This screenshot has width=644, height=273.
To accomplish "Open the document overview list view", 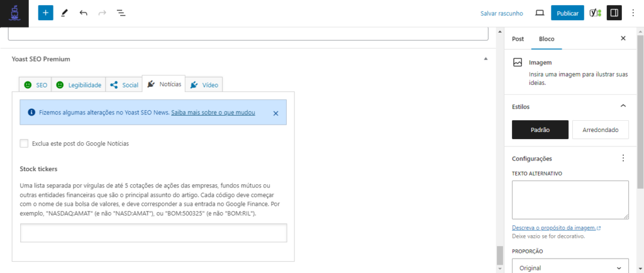I will point(121,13).
